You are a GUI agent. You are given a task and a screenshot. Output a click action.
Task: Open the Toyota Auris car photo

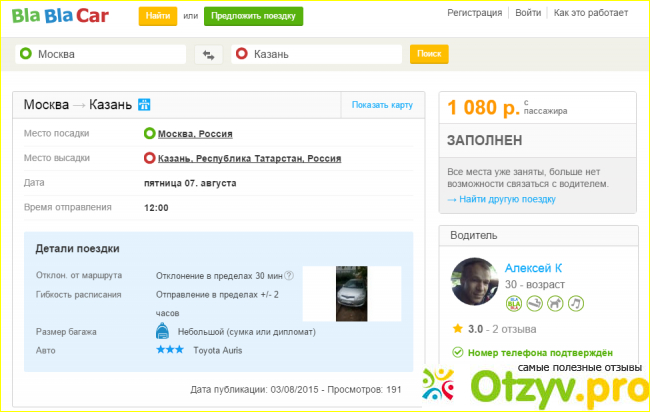click(352, 293)
